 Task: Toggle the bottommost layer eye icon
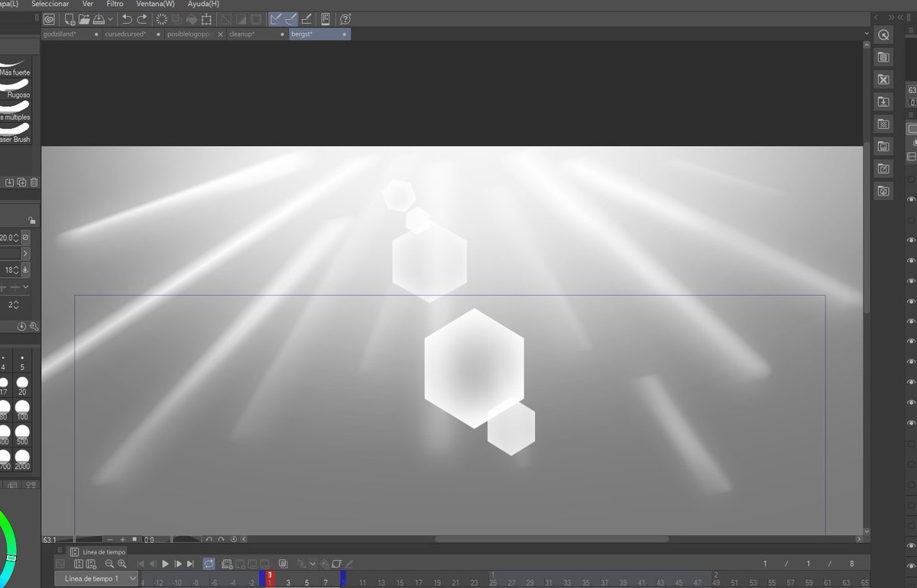(x=911, y=567)
